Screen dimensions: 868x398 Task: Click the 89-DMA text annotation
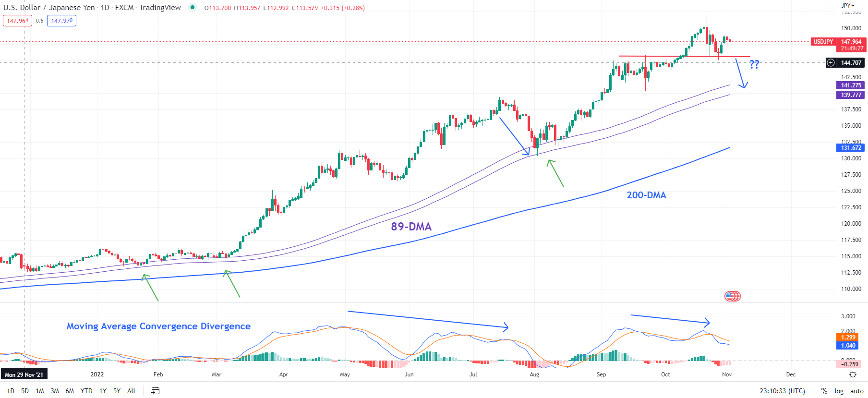point(411,227)
